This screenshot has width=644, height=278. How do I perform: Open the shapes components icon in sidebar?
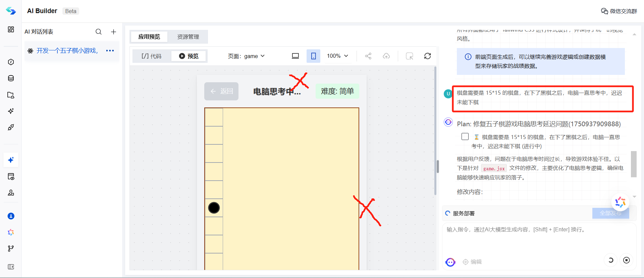point(11,193)
